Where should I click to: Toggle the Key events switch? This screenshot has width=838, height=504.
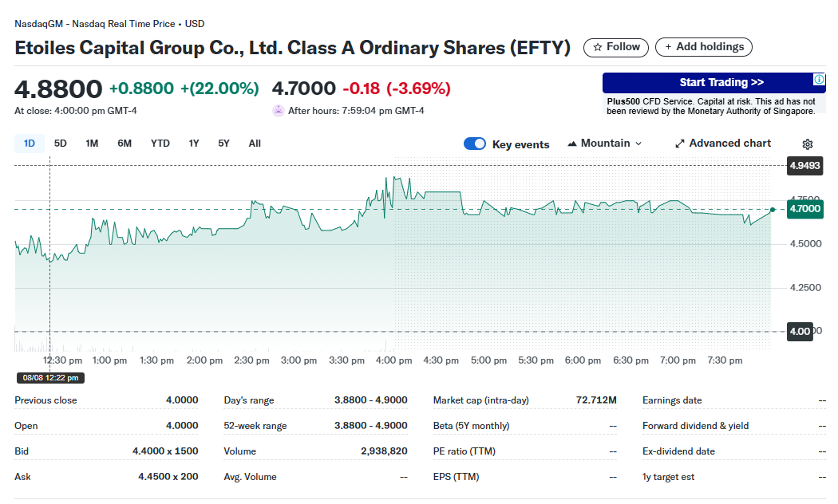(x=475, y=144)
